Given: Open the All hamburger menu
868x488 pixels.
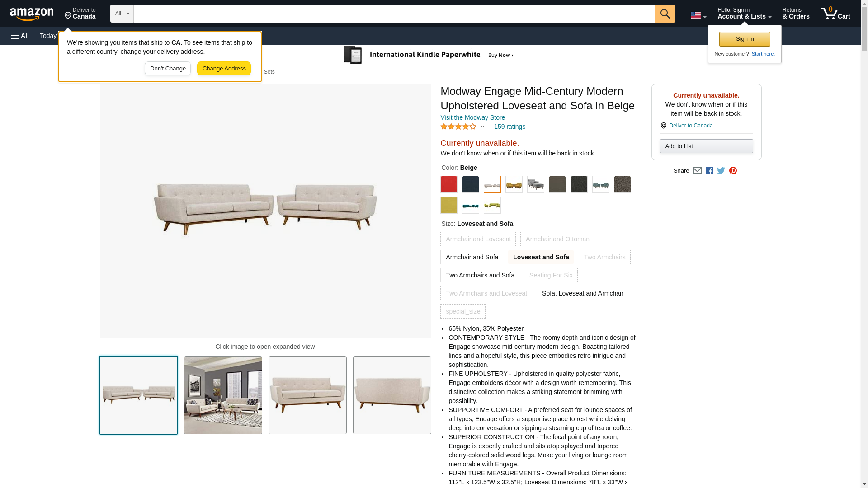Looking at the screenshot, I should point(20,36).
